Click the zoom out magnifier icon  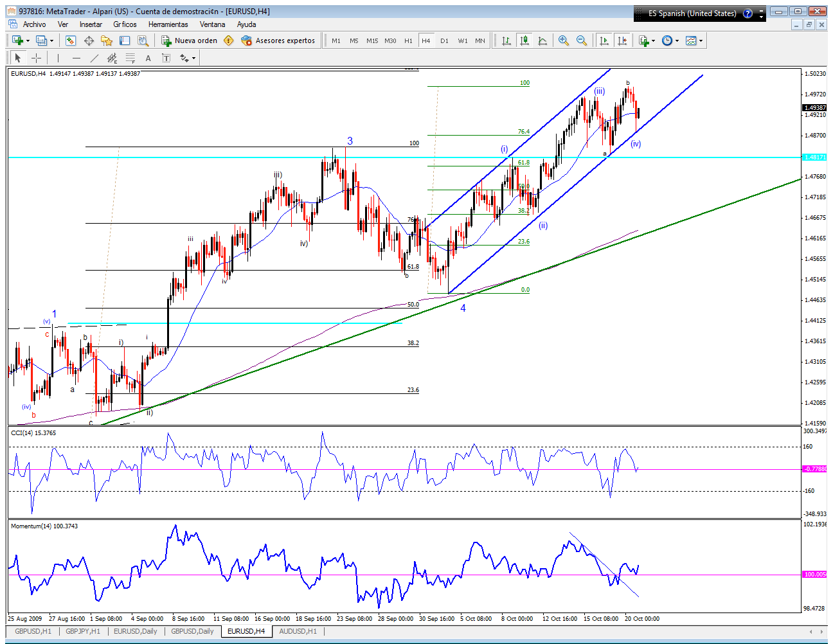point(582,40)
